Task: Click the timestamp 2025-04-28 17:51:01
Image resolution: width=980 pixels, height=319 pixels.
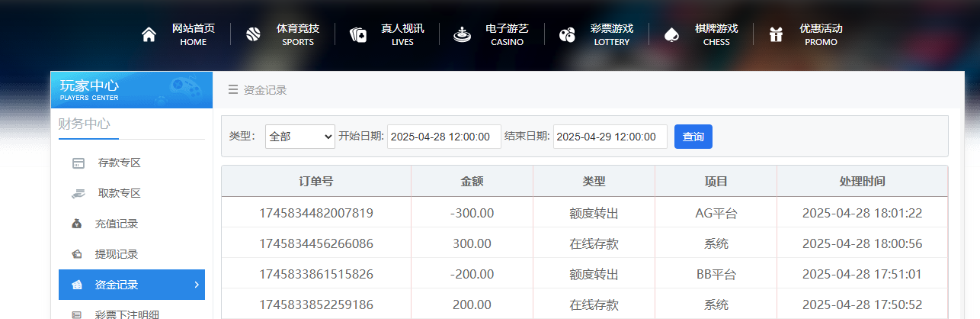Action: pyautogui.click(x=862, y=274)
